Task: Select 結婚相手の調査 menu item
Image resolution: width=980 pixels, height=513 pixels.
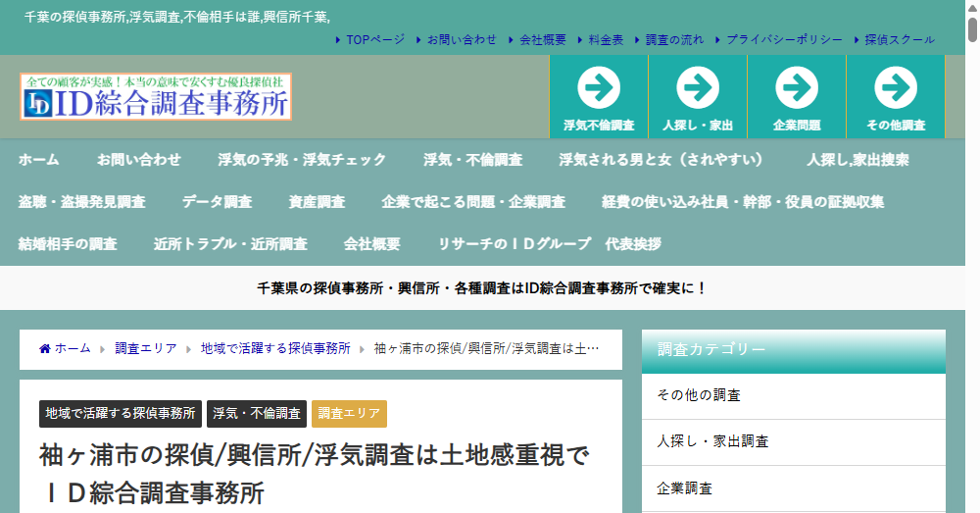Action: point(68,244)
